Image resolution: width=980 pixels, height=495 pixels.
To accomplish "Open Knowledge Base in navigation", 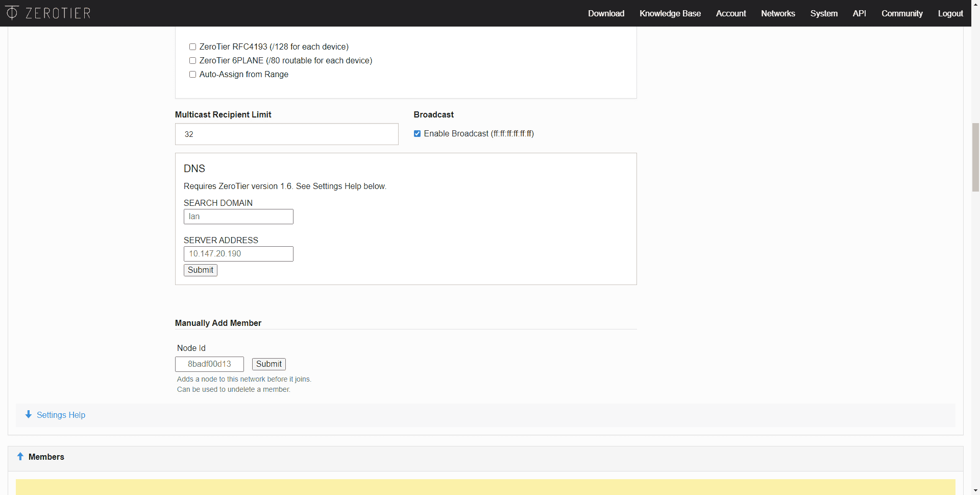I will (x=670, y=13).
